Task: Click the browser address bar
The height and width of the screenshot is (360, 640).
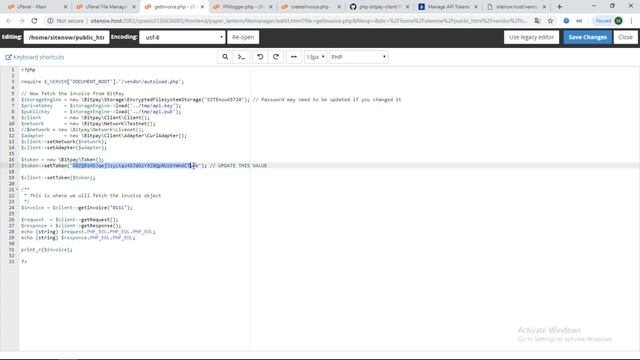Action: (309, 21)
